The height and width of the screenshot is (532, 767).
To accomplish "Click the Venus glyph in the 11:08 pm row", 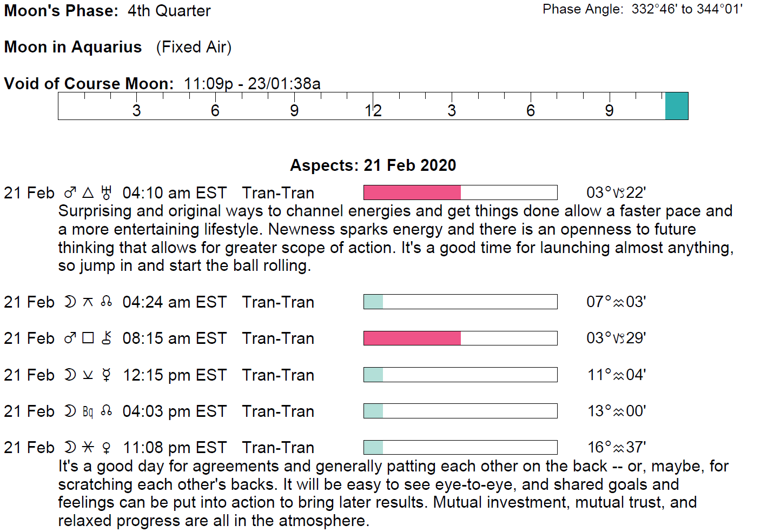I will tap(107, 448).
